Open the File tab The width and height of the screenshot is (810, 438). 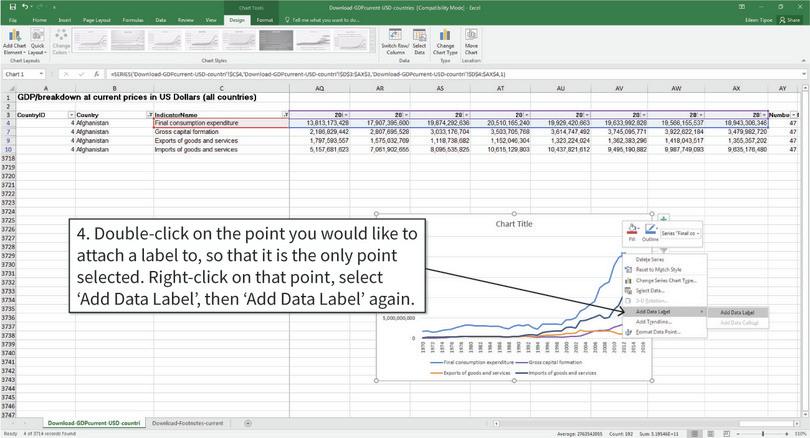click(13, 20)
